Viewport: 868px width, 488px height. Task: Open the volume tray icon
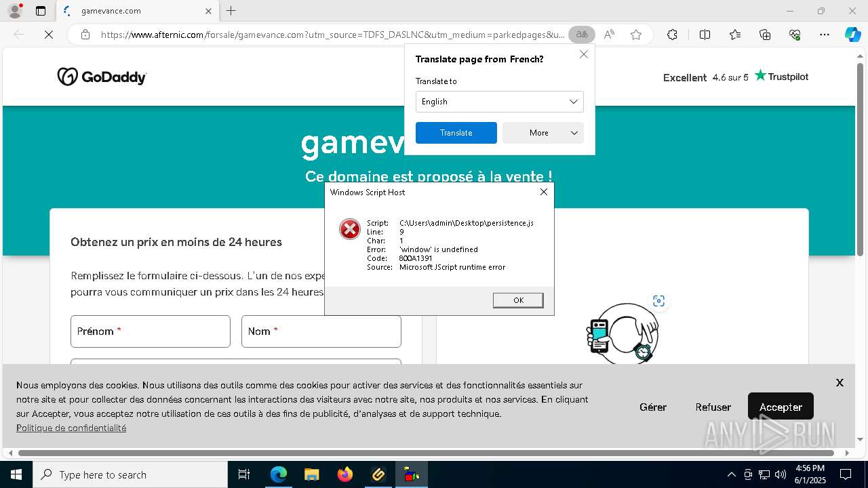coord(781,474)
